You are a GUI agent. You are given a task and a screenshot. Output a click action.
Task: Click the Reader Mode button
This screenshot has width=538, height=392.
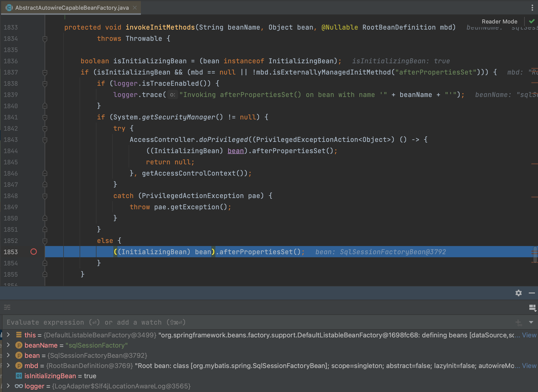coord(499,21)
